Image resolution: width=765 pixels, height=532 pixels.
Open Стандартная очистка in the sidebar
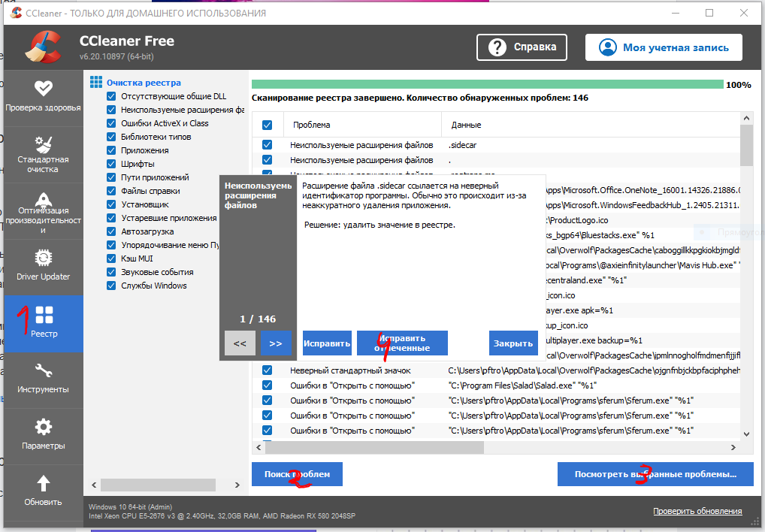[x=44, y=155]
